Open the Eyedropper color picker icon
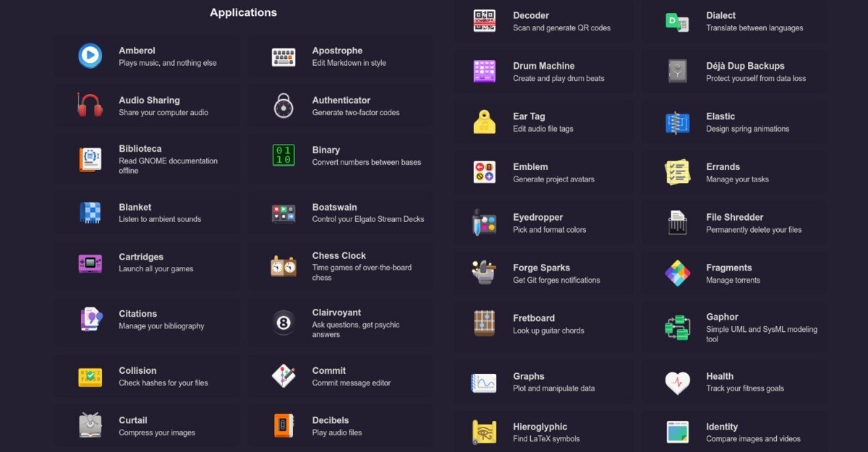The height and width of the screenshot is (452, 868). (485, 223)
